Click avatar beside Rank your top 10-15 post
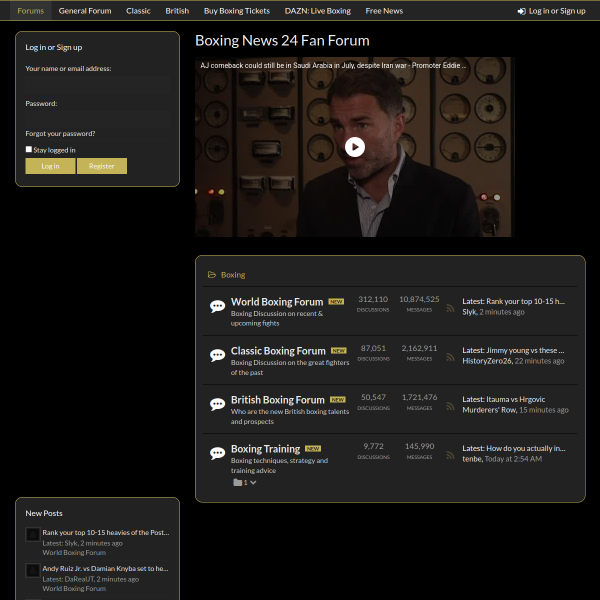Screen dimensions: 600x600 (x=33, y=535)
